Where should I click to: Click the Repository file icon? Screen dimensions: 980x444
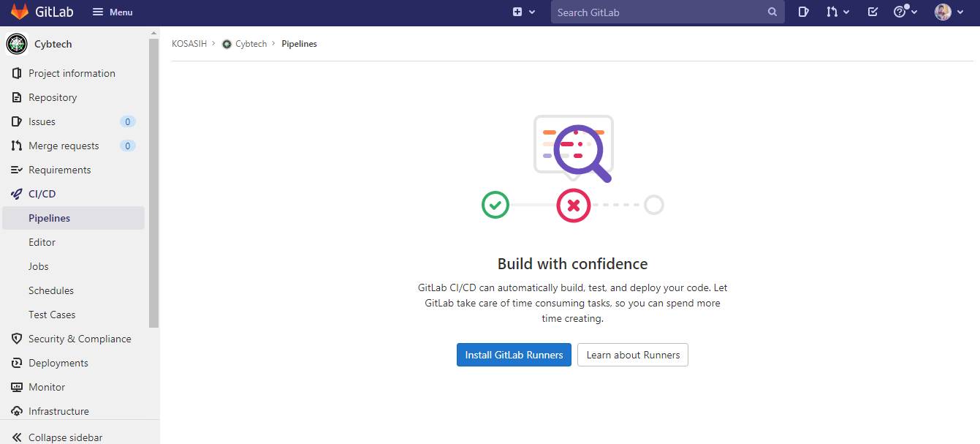[17, 97]
